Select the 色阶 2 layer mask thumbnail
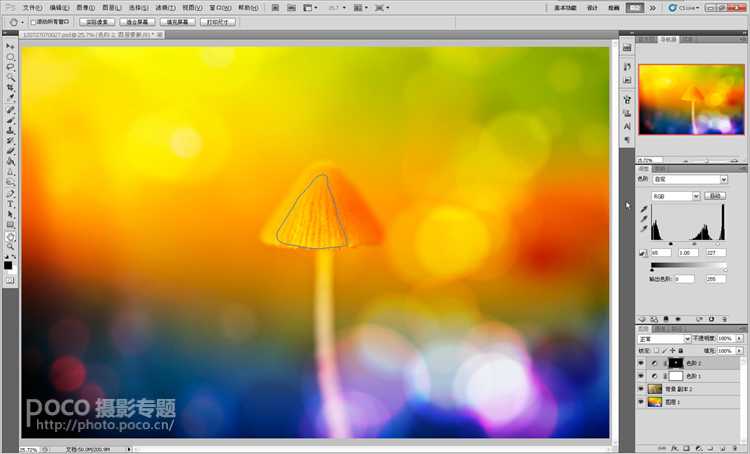The image size is (750, 454). coord(675,363)
